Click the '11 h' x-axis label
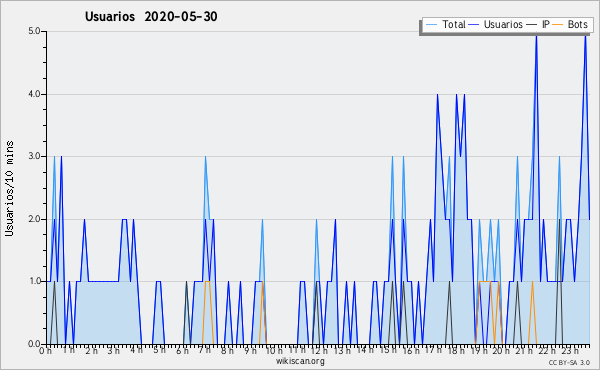 [297, 350]
